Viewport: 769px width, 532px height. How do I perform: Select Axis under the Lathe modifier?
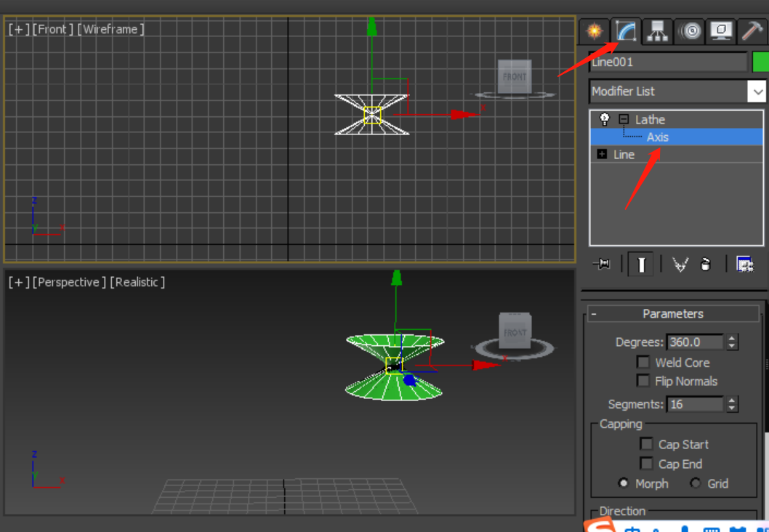coord(657,137)
